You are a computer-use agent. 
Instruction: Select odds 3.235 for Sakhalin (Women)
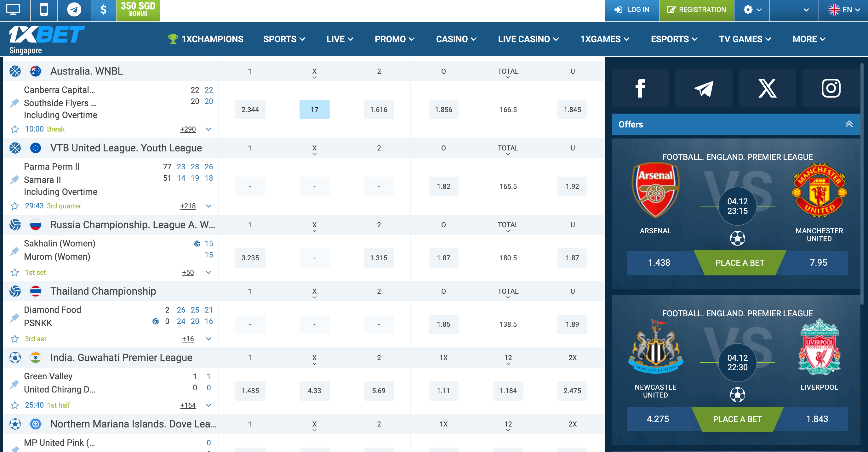tap(250, 258)
